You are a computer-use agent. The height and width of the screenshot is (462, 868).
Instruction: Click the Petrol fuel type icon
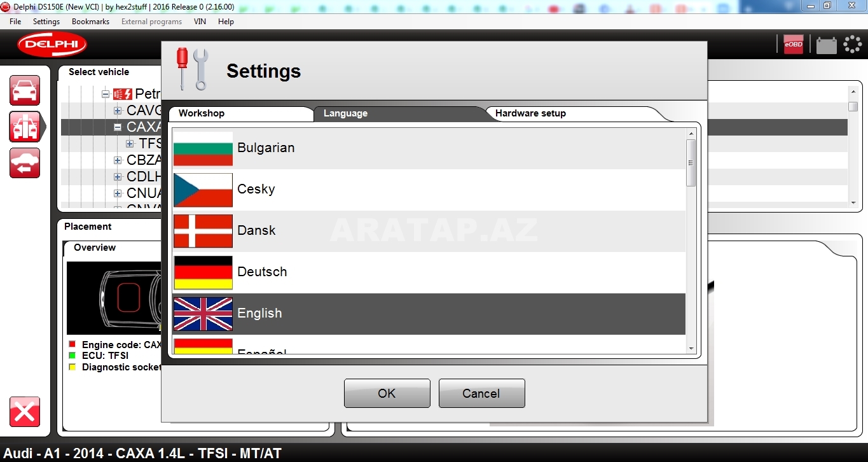122,94
